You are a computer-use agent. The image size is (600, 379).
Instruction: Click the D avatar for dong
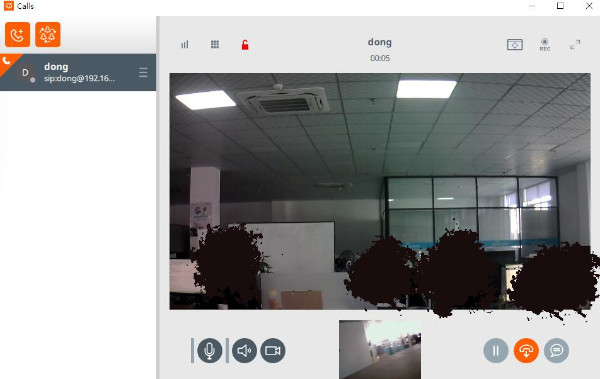(26, 72)
